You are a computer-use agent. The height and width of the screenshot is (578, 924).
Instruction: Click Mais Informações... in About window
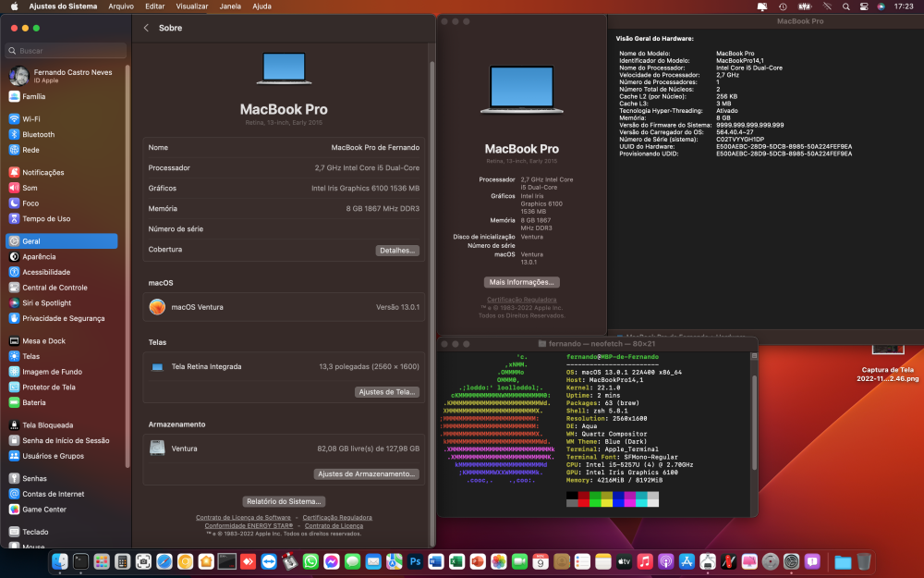tap(521, 282)
